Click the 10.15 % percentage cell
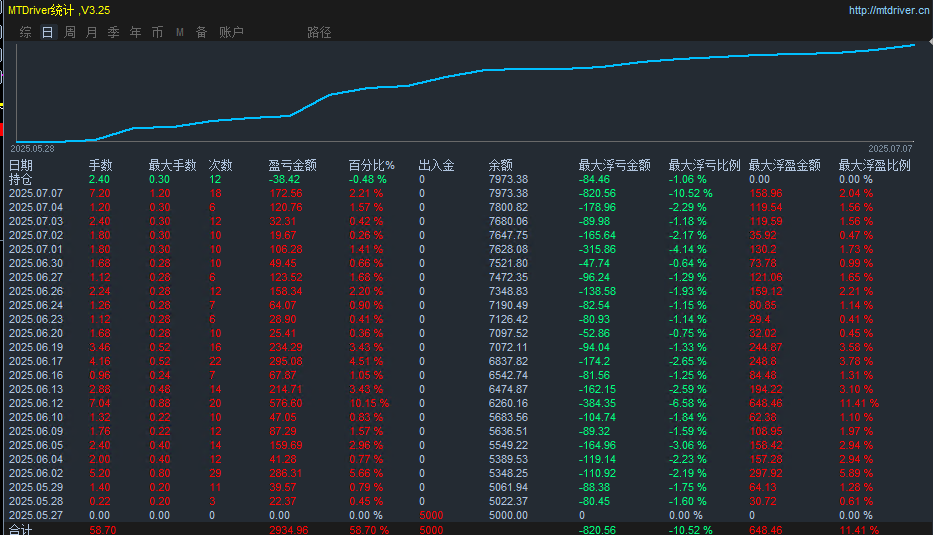Viewport: 933px width, 535px height. coord(369,403)
